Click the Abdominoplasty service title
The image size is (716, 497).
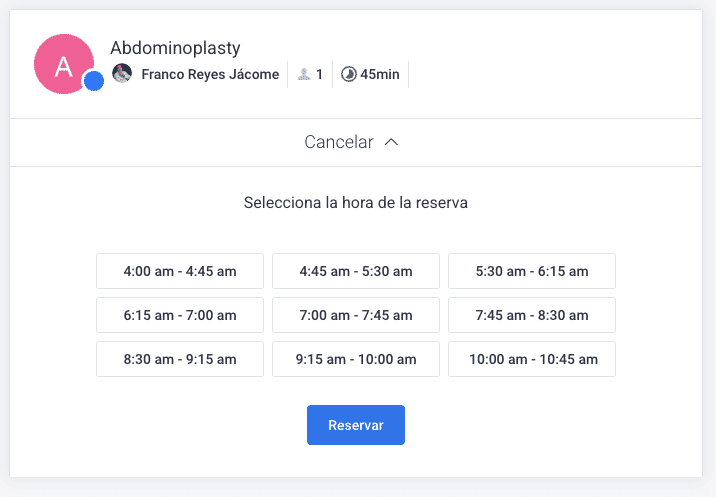click(175, 48)
